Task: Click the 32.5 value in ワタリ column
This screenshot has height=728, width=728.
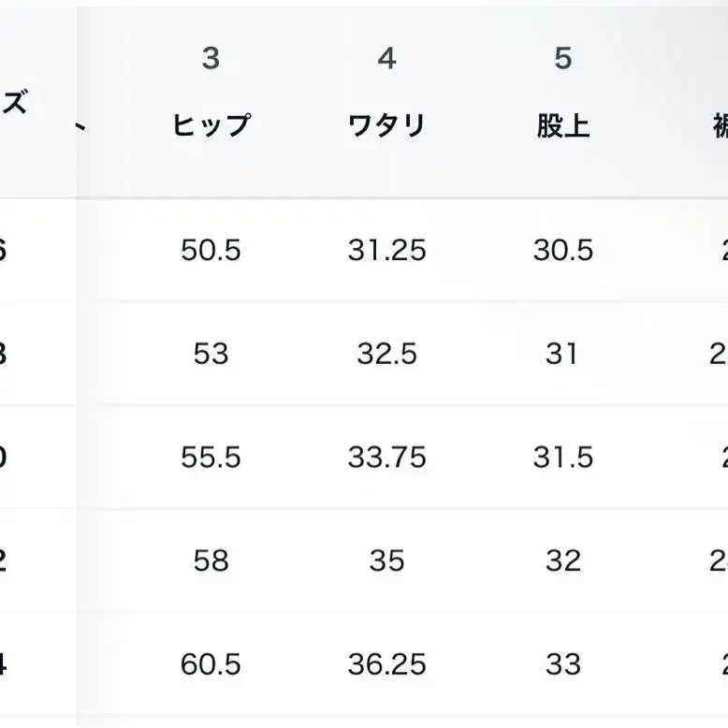Action: click(x=386, y=355)
